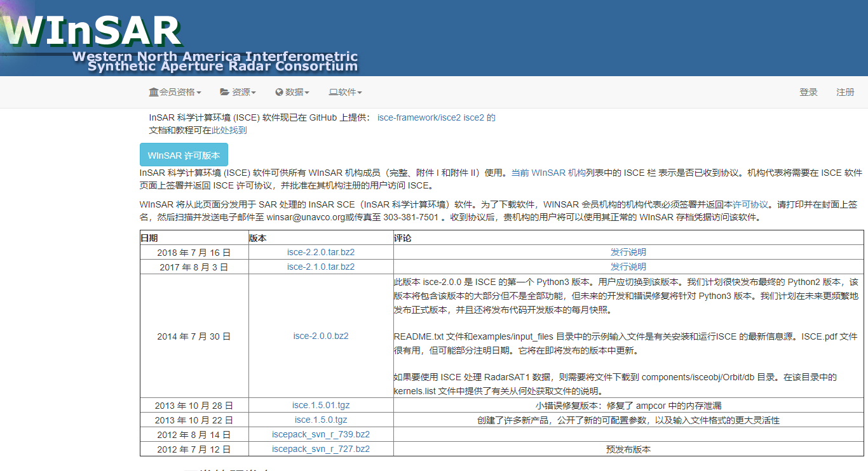Click the 预发布版本 comment cell

628,449
